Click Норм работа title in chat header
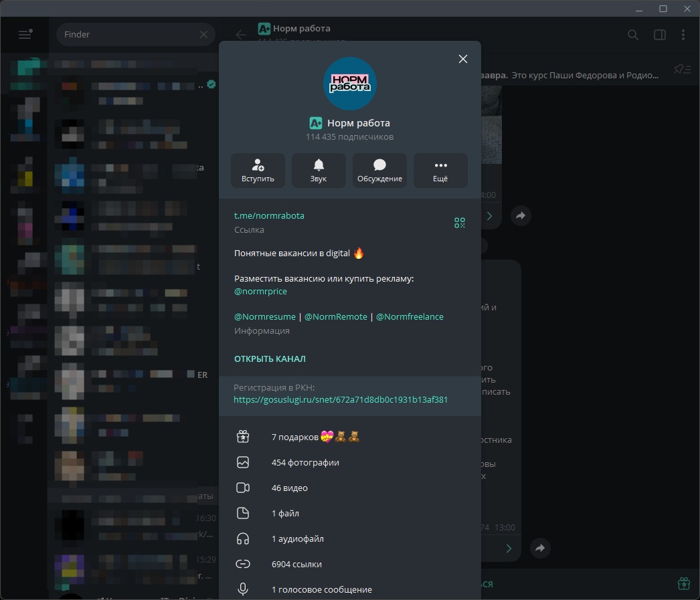The width and height of the screenshot is (700, 600). pos(302,29)
